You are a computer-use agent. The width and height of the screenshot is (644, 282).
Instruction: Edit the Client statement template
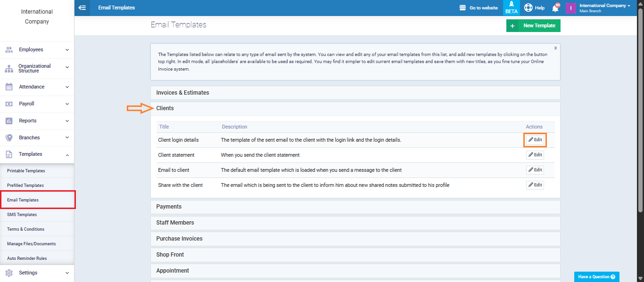pyautogui.click(x=535, y=155)
